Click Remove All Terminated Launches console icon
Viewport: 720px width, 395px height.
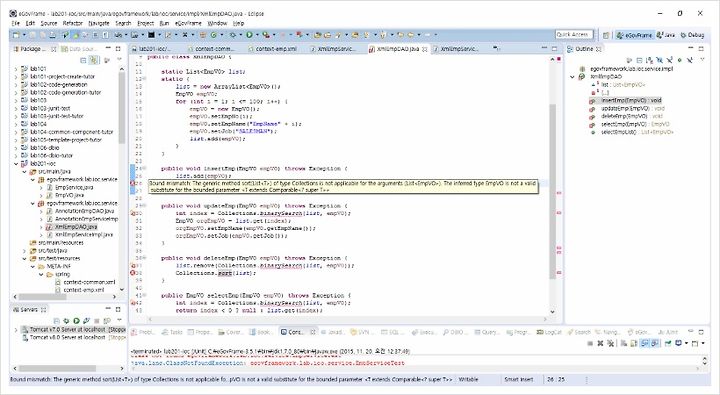610,343
